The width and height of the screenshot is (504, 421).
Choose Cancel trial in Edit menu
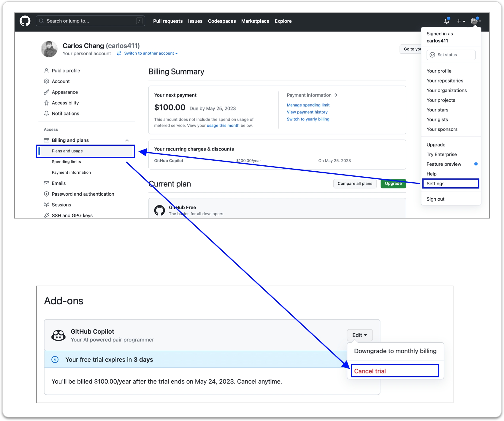[x=370, y=371]
